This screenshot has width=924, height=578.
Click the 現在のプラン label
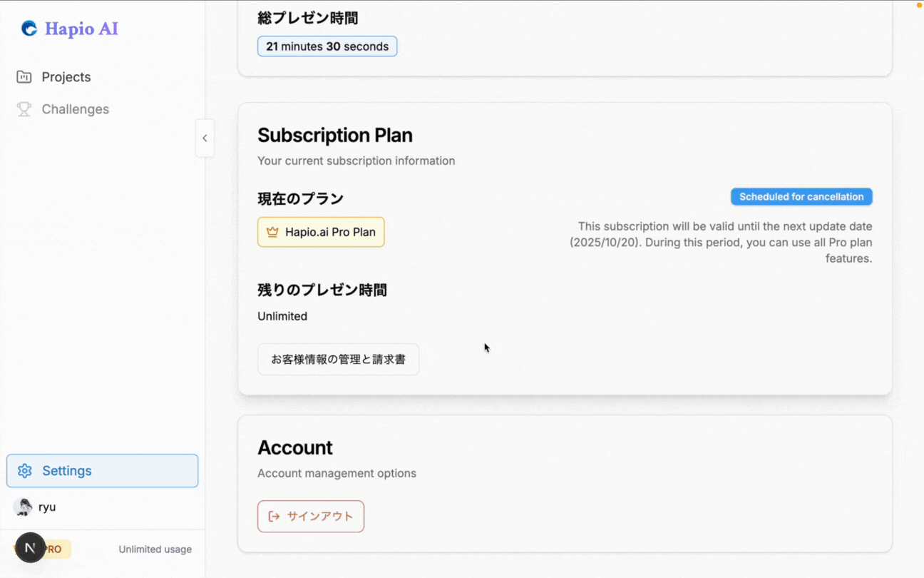(x=300, y=199)
